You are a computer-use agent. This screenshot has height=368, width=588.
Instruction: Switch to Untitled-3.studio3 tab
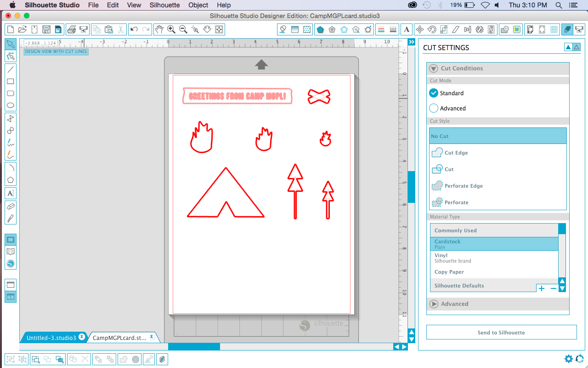click(51, 338)
